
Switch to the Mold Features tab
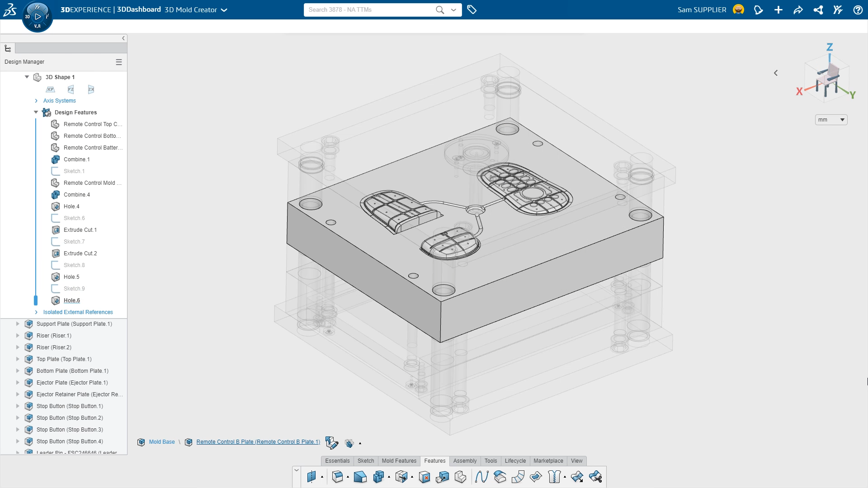398,460
